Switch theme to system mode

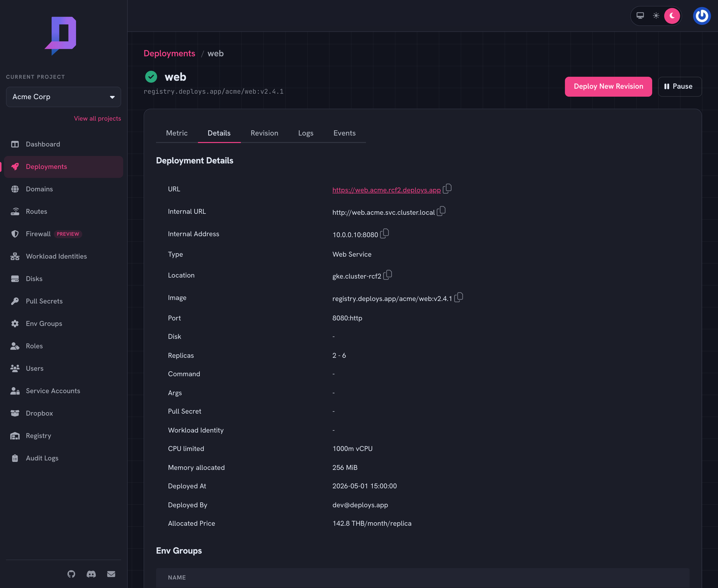point(640,16)
